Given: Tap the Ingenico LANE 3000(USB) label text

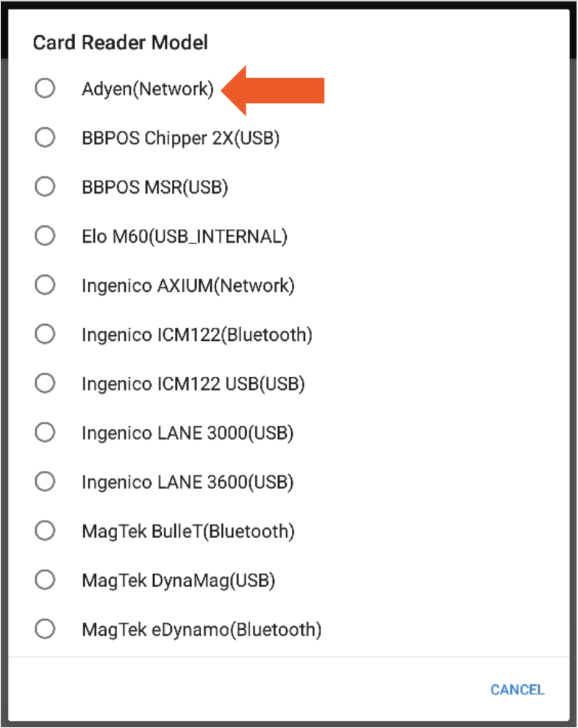Looking at the screenshot, I should coord(187,433).
